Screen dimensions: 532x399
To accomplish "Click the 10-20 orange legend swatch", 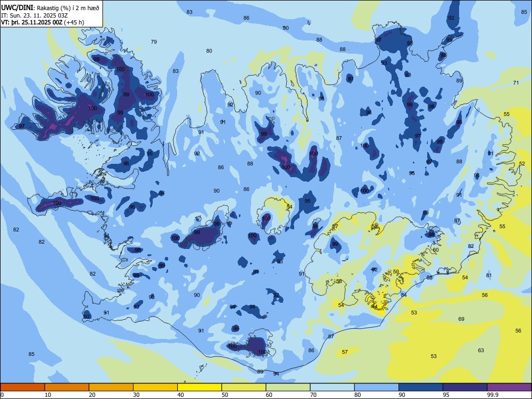I will tap(67, 387).
